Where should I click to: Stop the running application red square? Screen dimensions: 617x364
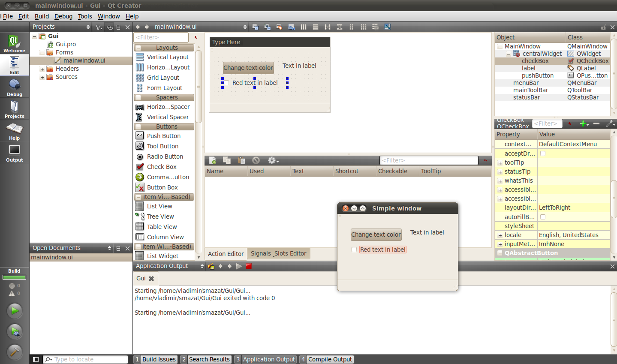point(249,266)
